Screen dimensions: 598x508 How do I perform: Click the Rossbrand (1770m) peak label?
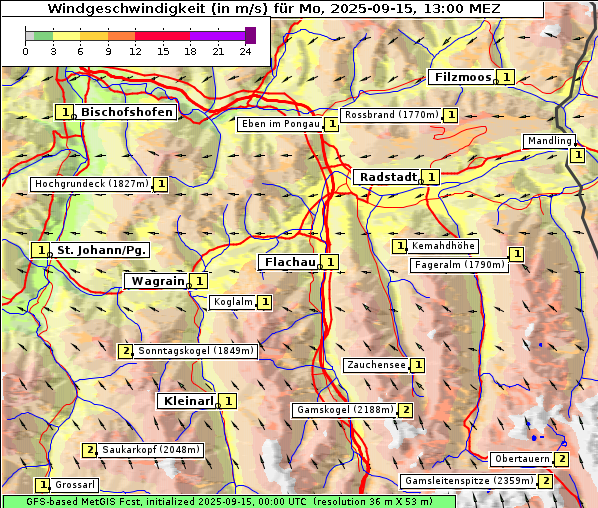tap(391, 115)
